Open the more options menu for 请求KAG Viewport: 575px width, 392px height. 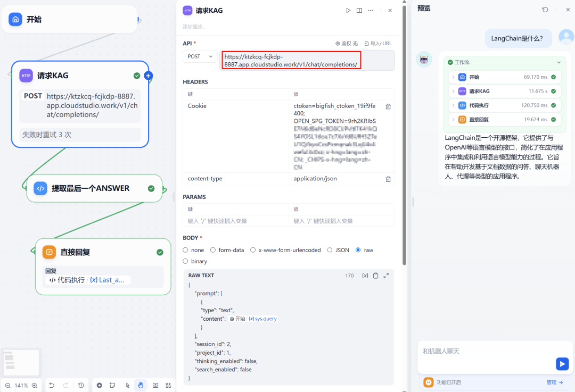(371, 10)
